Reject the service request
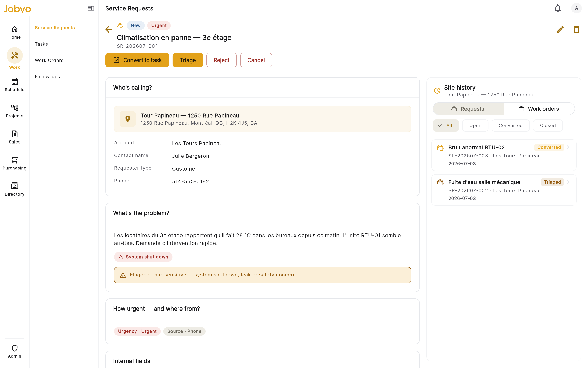 (221, 60)
